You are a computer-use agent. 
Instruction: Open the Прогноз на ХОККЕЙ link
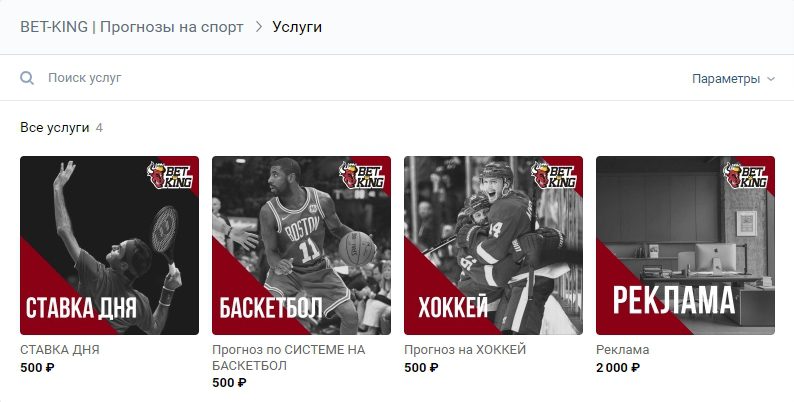[x=465, y=350]
